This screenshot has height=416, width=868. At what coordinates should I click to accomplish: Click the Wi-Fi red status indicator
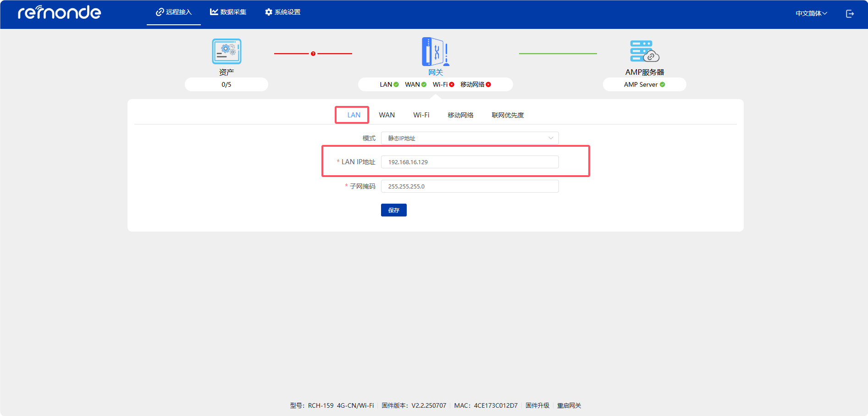452,84
